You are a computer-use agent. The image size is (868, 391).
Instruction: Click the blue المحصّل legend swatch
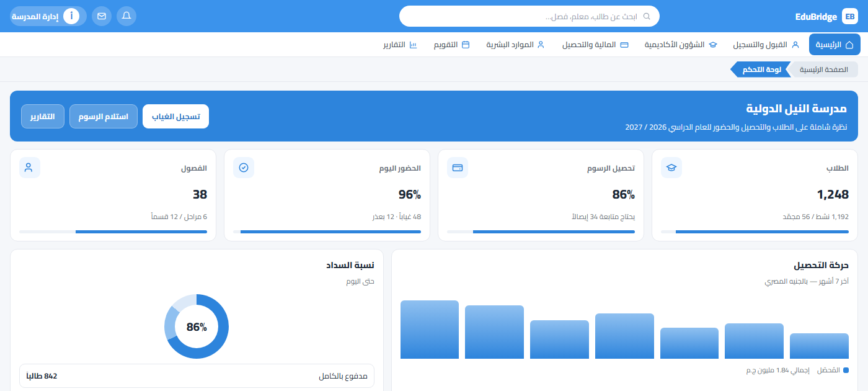coord(846,371)
